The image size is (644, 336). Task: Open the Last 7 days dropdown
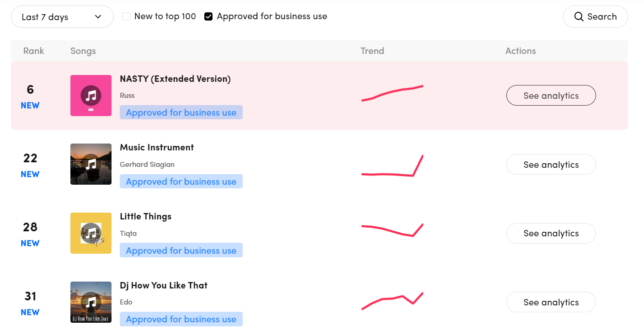pos(62,16)
